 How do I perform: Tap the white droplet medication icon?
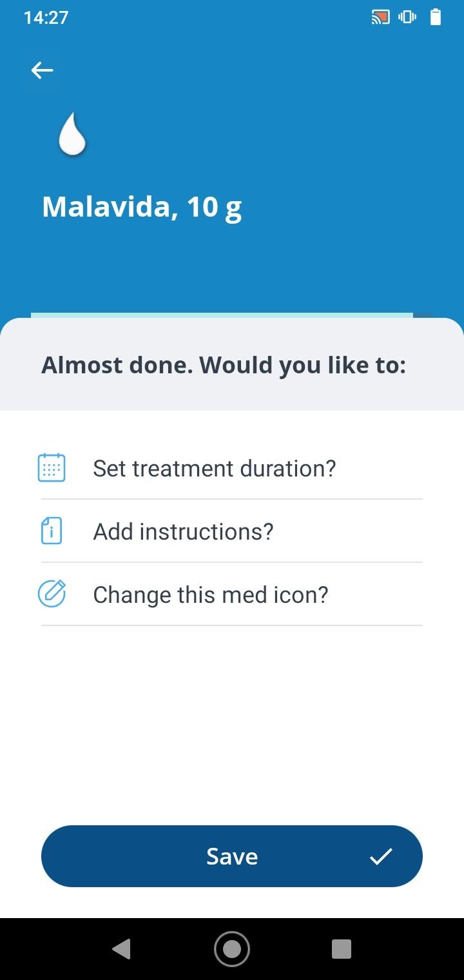coord(72,134)
